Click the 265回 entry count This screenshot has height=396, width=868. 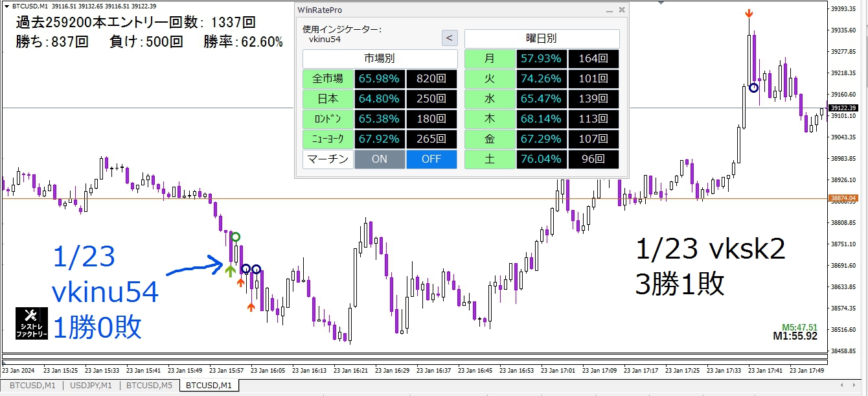click(431, 139)
